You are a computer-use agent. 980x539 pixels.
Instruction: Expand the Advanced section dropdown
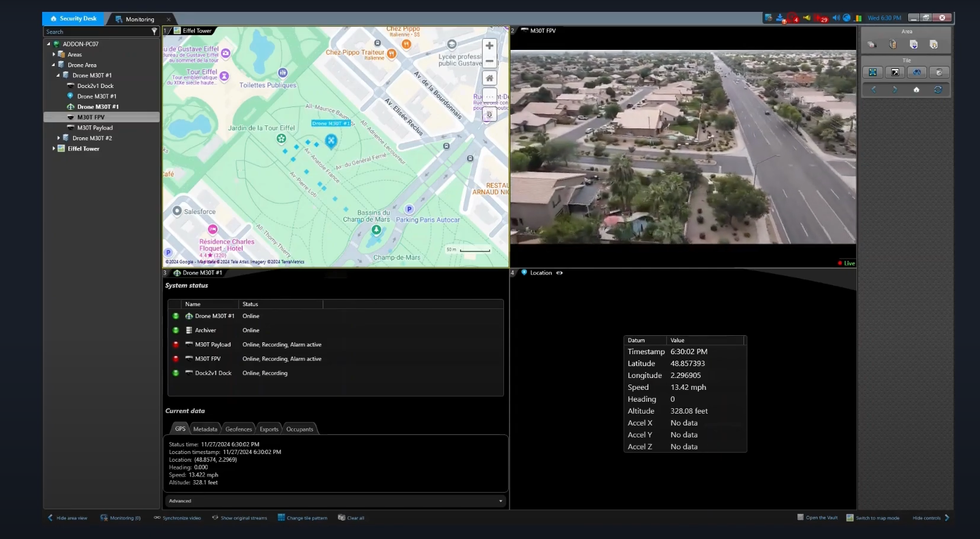click(500, 501)
